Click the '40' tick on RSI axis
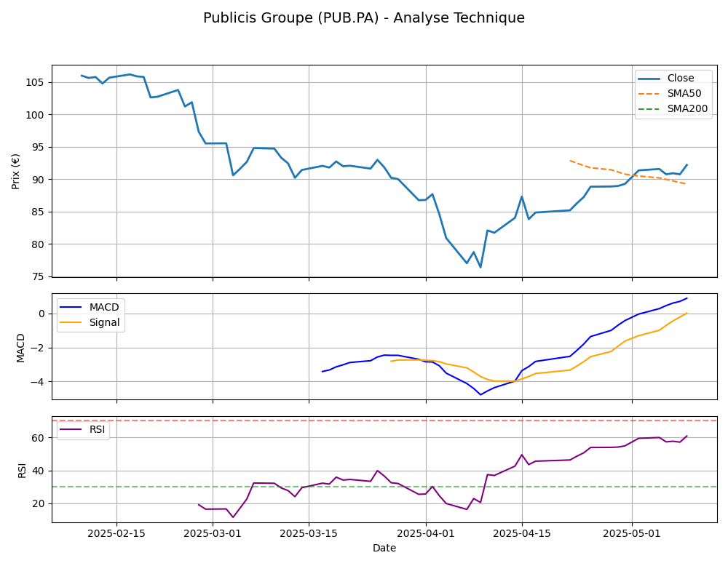 [x=38, y=471]
